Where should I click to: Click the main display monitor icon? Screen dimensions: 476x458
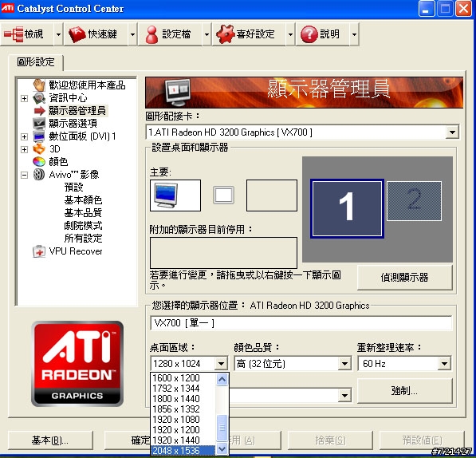[x=166, y=195]
